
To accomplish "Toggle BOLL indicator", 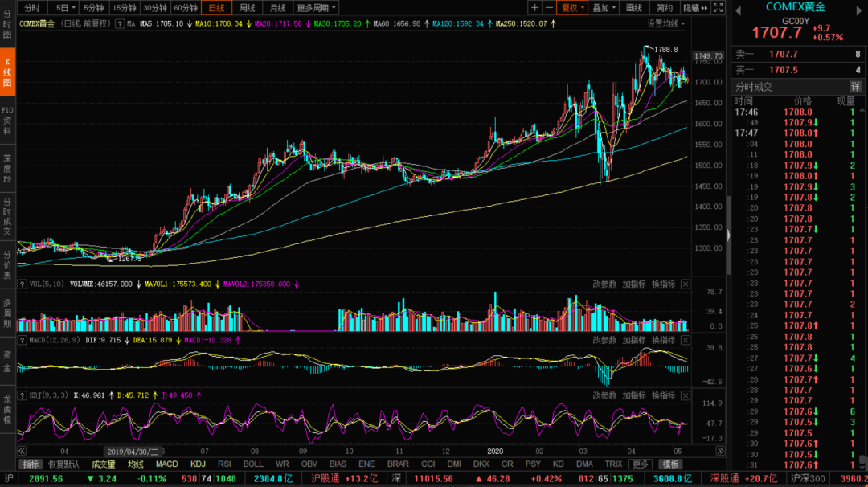I will [x=253, y=464].
